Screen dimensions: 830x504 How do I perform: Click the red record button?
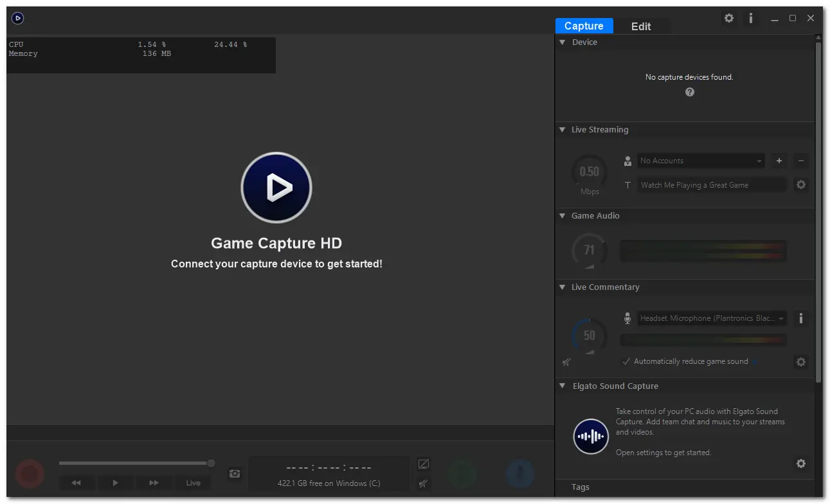pyautogui.click(x=30, y=474)
